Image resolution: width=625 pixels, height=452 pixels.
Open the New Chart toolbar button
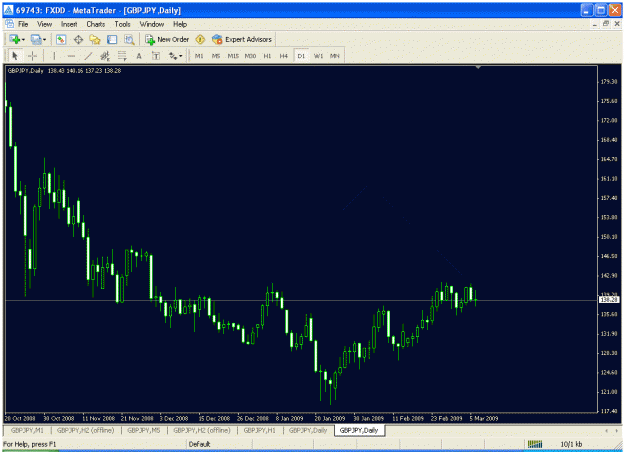coord(15,39)
